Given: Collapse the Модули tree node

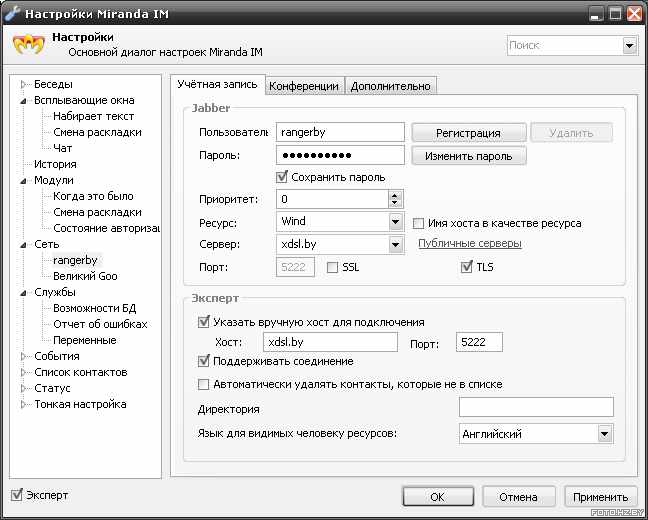Looking at the screenshot, I should coord(23,181).
